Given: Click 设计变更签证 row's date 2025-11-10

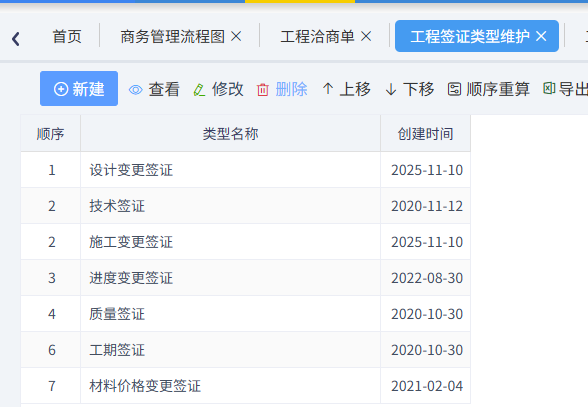Looking at the screenshot, I should pos(427,170).
